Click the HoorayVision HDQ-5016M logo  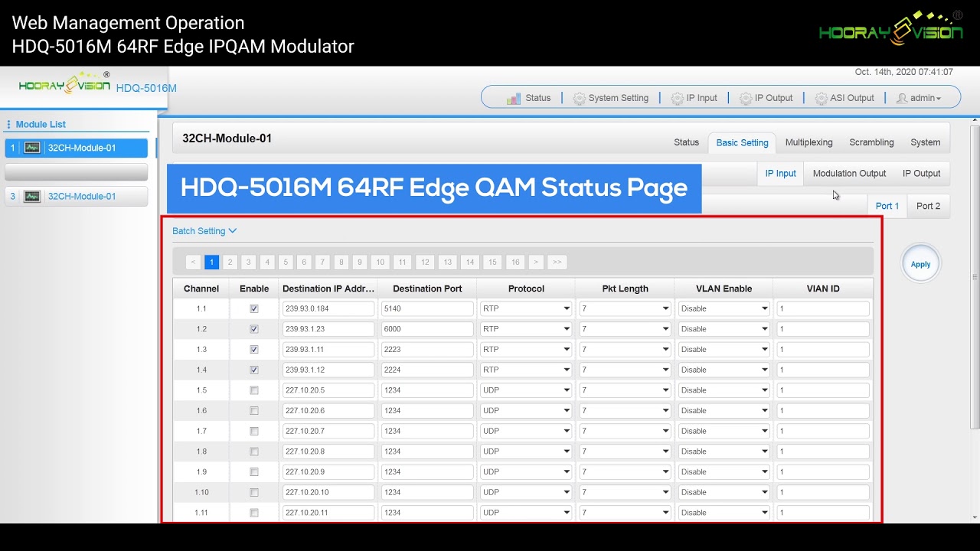(97, 84)
